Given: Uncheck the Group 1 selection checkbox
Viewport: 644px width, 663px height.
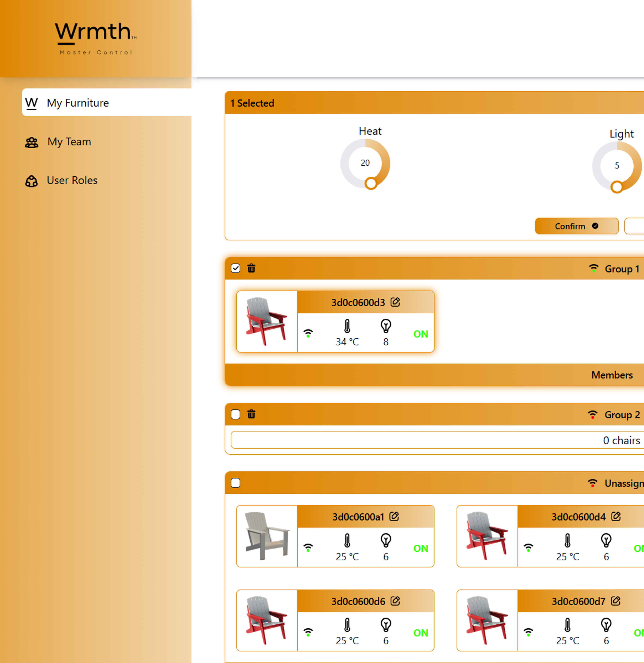Looking at the screenshot, I should pyautogui.click(x=236, y=268).
